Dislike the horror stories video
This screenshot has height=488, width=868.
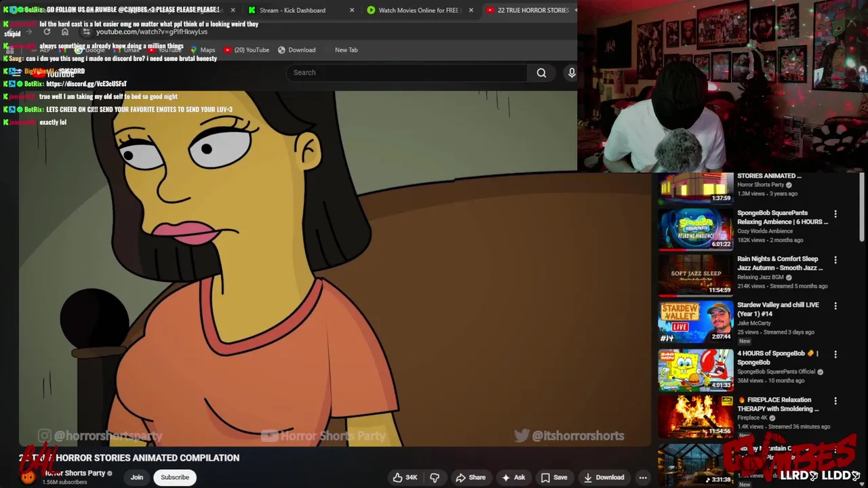point(435,477)
